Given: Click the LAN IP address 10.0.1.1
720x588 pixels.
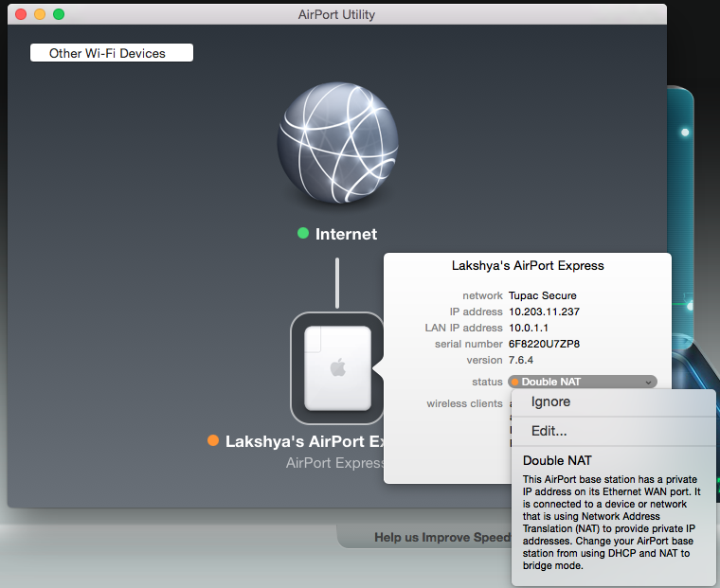Looking at the screenshot, I should pyautogui.click(x=529, y=328).
